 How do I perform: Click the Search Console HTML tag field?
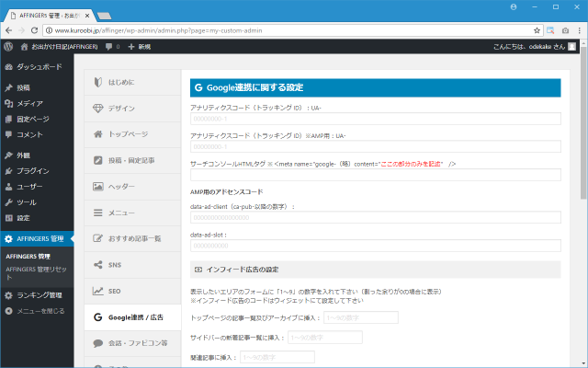pos(375,175)
